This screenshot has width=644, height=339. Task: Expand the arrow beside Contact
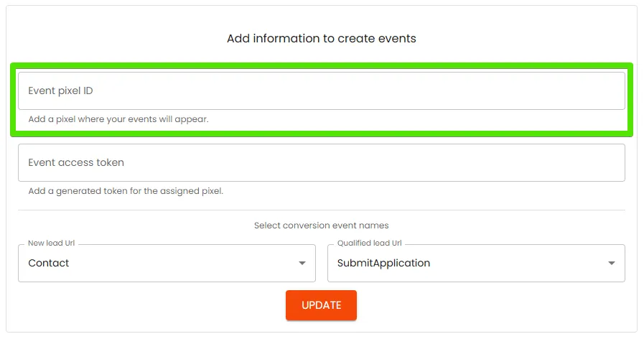point(302,263)
